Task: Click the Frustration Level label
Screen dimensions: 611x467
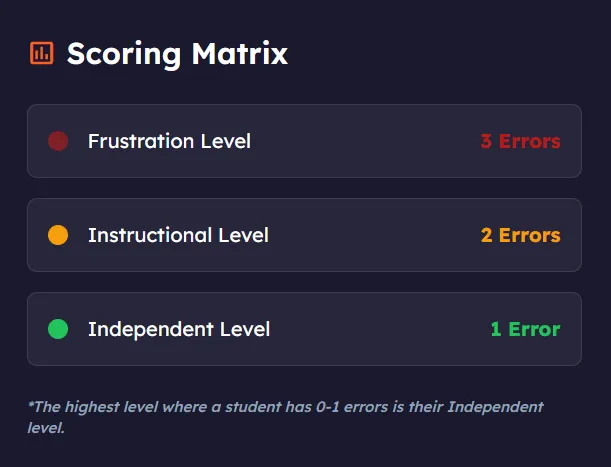Action: 170,141
